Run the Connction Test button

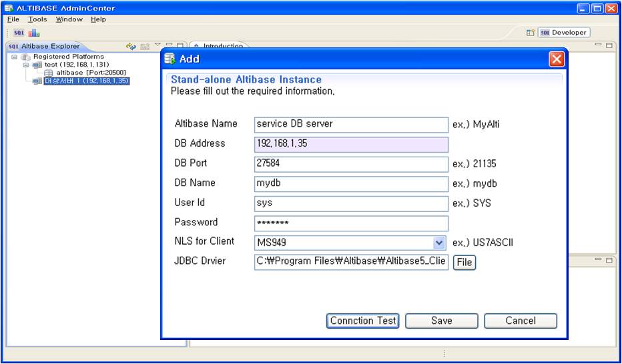point(362,321)
